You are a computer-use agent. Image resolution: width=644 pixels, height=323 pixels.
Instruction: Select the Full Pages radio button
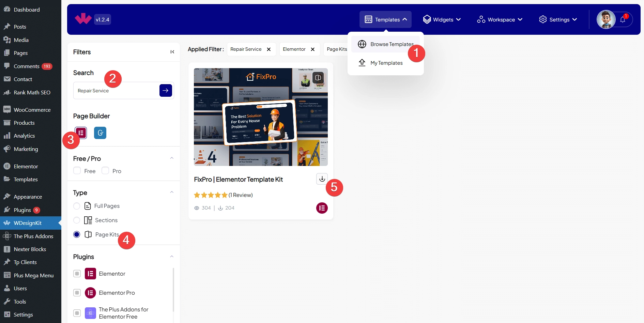pyautogui.click(x=77, y=206)
